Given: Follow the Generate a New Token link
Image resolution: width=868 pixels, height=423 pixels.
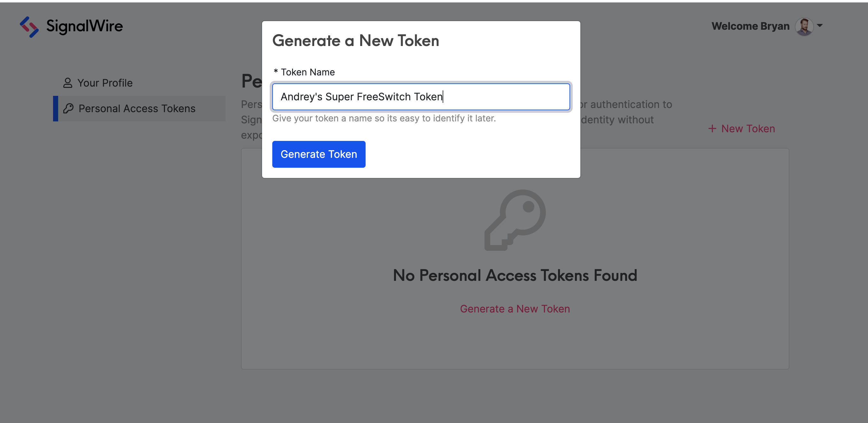Looking at the screenshot, I should pyautogui.click(x=515, y=309).
